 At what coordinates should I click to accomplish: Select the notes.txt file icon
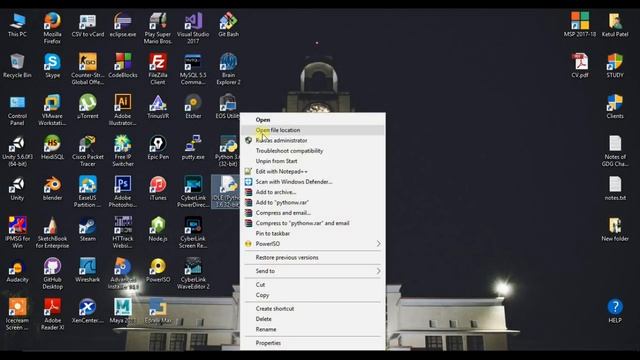tap(615, 189)
